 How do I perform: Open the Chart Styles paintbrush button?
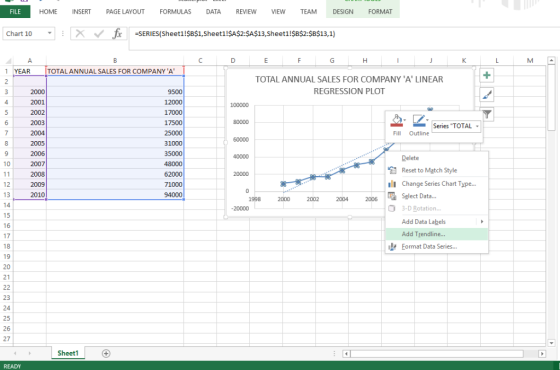[x=486, y=95]
